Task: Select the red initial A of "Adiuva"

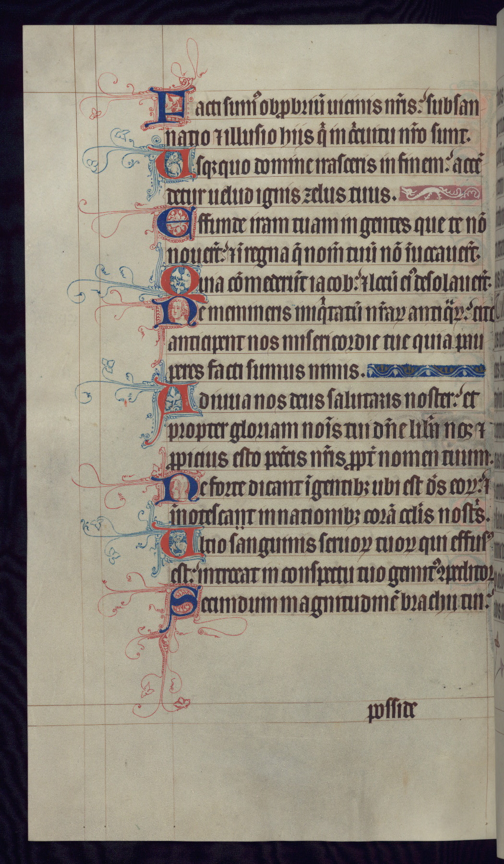Action: tap(176, 397)
